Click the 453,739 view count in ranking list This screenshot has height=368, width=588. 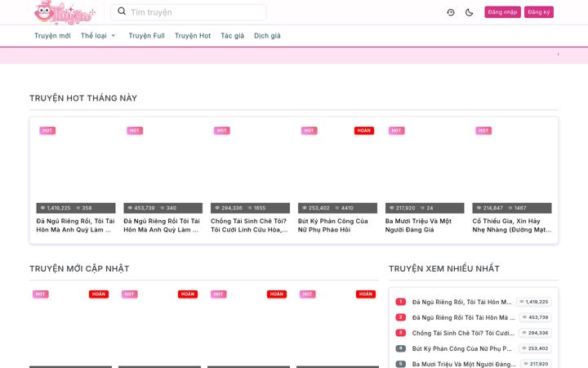click(x=536, y=317)
